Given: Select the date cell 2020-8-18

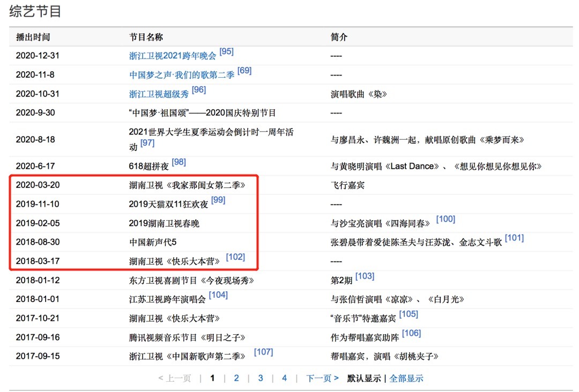Looking at the screenshot, I should click(x=35, y=139).
